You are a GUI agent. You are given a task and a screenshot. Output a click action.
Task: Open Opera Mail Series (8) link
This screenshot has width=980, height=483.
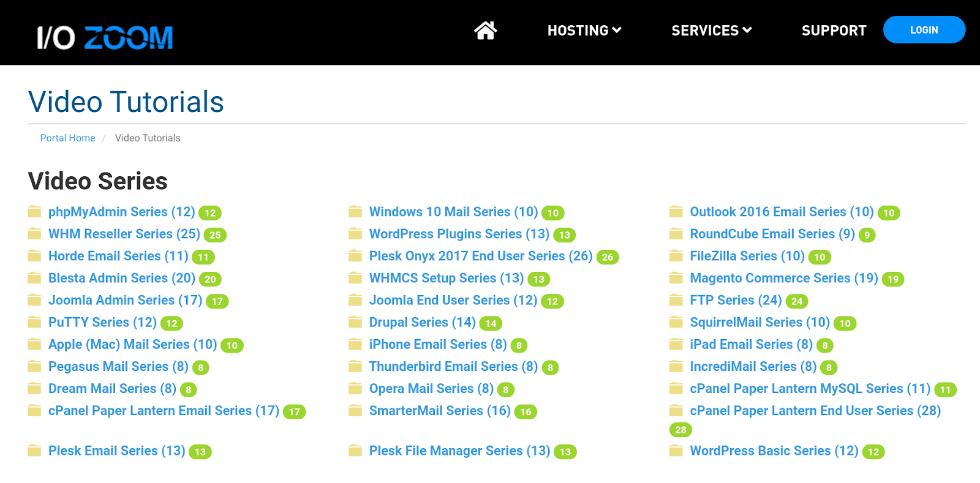coord(431,389)
